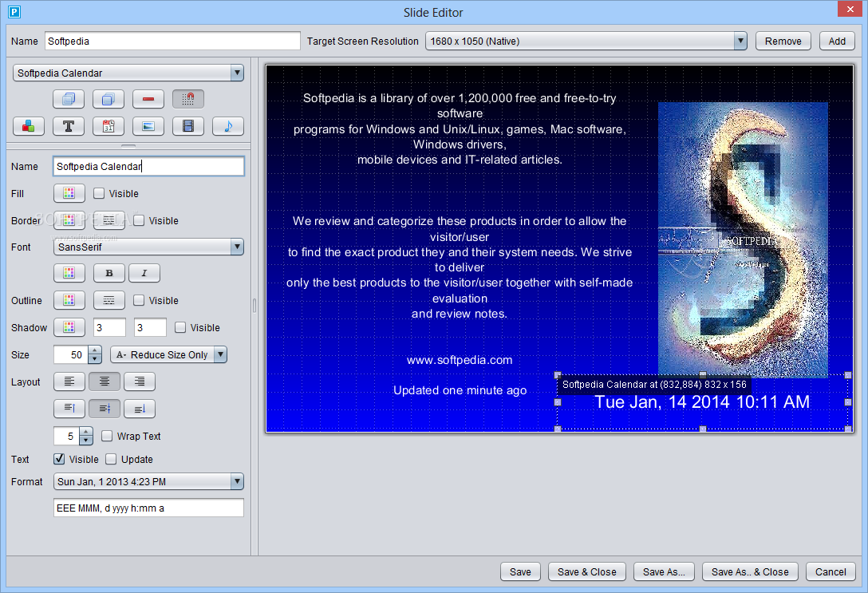
Task: Click the element Name field Softpedia Calendar
Action: tap(149, 166)
